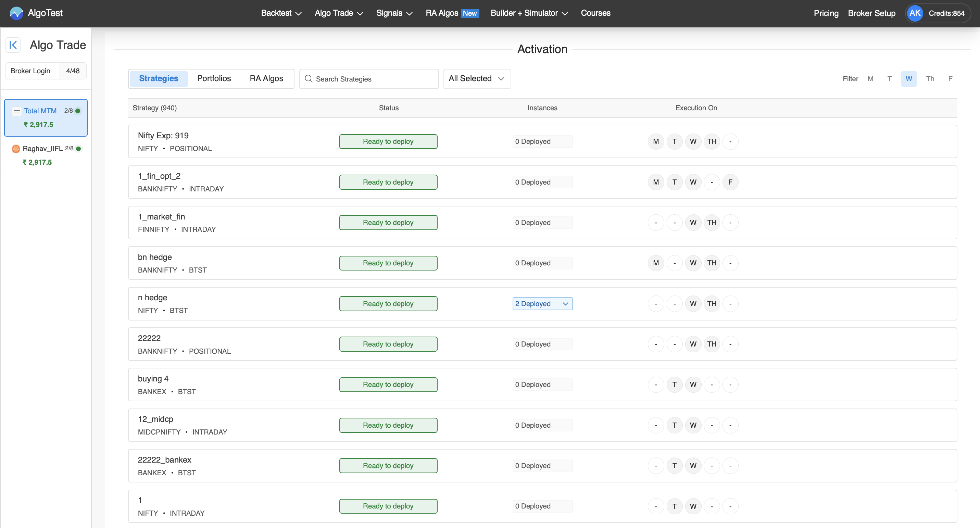Click the M day circle for Nifty Exp: 919

[655, 141]
